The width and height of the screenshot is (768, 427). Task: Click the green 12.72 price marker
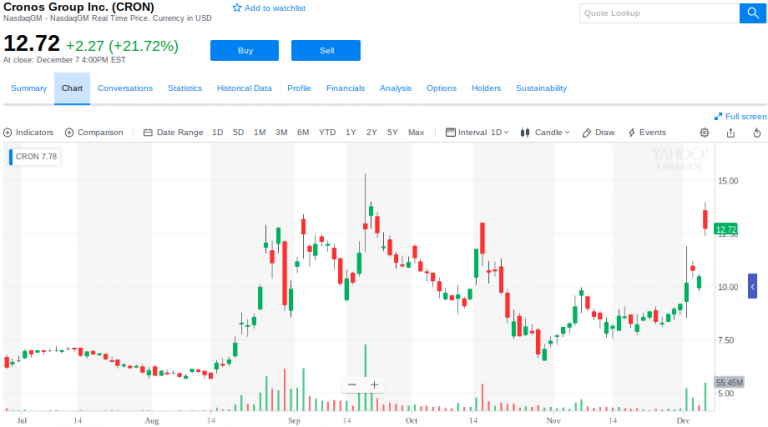tap(726, 229)
